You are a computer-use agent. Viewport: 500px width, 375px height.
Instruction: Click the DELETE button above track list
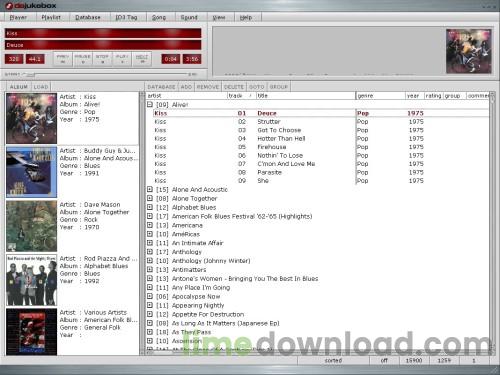click(234, 87)
